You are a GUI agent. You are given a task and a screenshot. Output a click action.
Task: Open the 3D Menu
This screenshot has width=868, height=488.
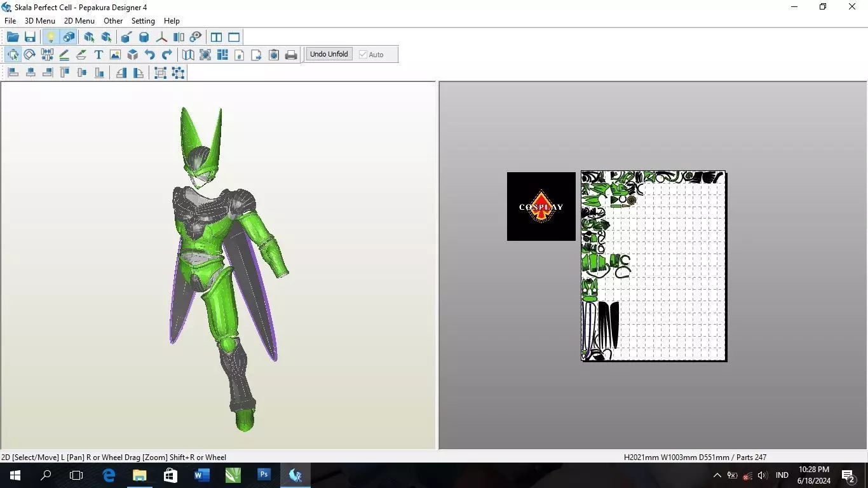pyautogui.click(x=40, y=21)
